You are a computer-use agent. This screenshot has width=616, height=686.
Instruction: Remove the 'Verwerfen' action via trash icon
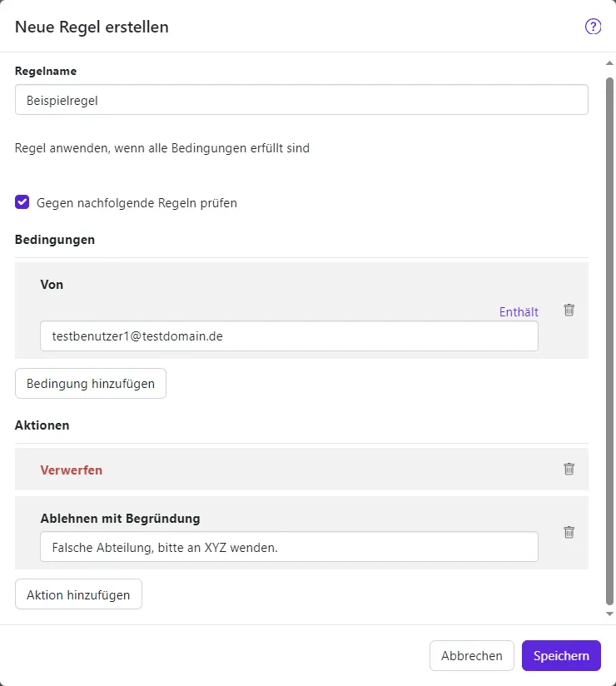(x=569, y=469)
